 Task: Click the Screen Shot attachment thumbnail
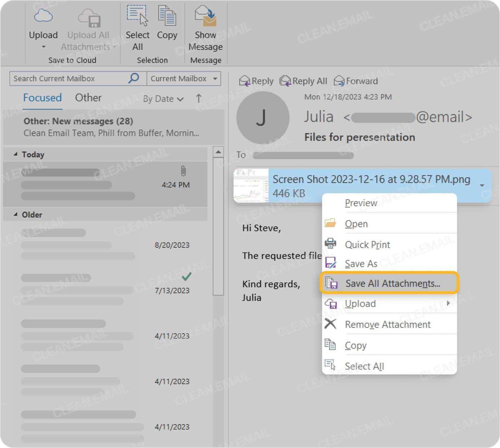(x=251, y=185)
